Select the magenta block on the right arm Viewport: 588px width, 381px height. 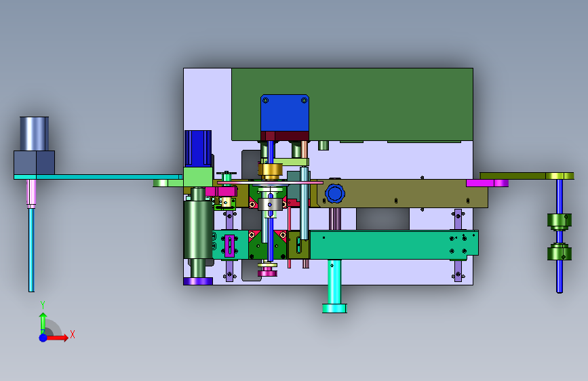487,183
